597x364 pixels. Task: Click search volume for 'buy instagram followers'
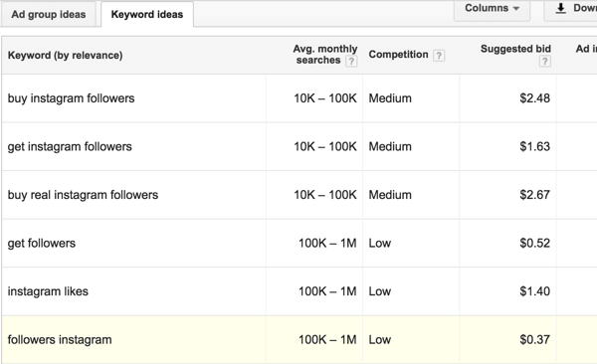[x=325, y=98]
